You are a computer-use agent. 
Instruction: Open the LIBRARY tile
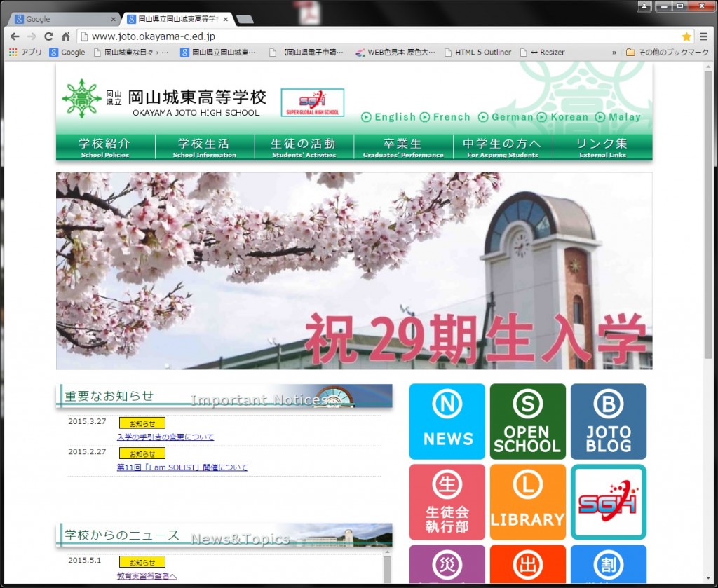point(527,502)
